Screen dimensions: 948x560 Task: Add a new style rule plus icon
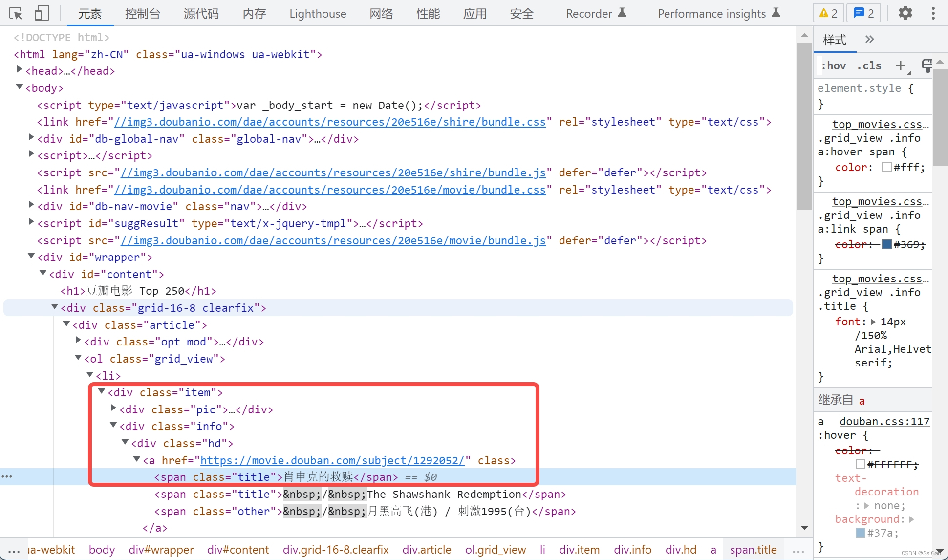tap(900, 65)
